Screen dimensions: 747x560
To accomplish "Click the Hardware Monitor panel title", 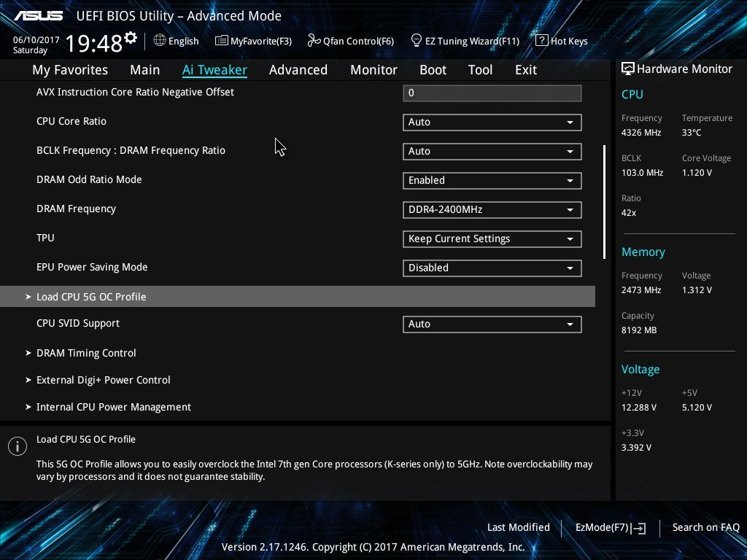I will 684,69.
